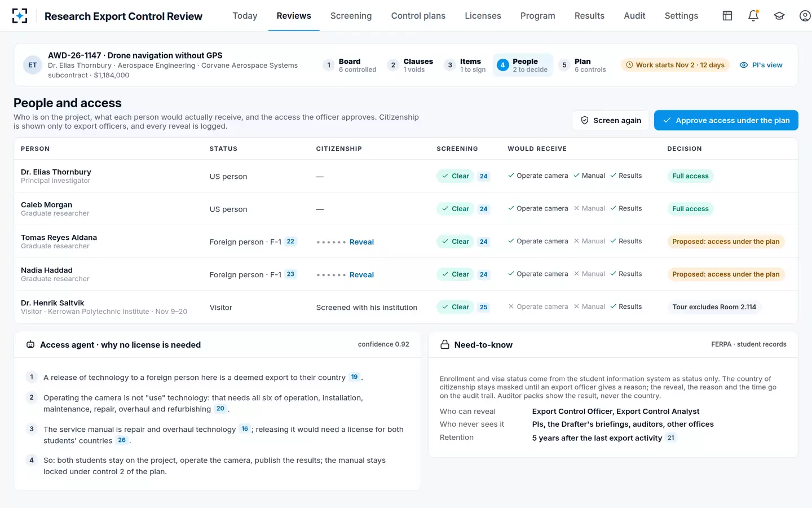
Task: Reveal citizenship for Nadia Haddad
Action: (361, 275)
